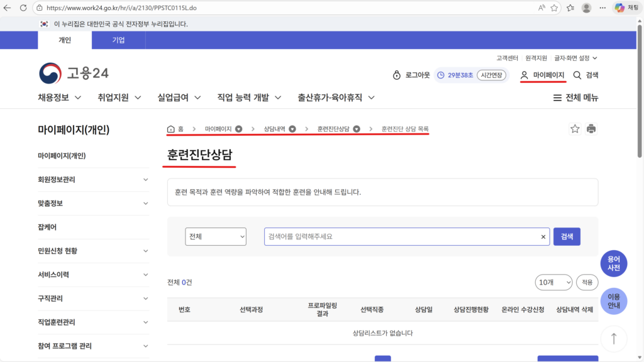Open the 이용안내 floating guide icon
Viewport: 644px width, 362px height.
point(614,302)
